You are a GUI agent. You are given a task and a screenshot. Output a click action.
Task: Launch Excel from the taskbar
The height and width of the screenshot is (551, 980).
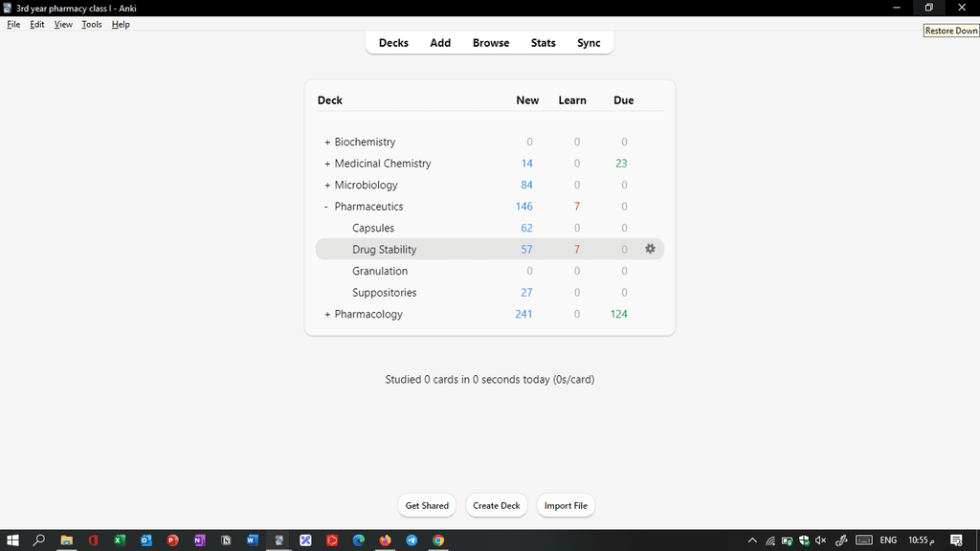pos(120,540)
